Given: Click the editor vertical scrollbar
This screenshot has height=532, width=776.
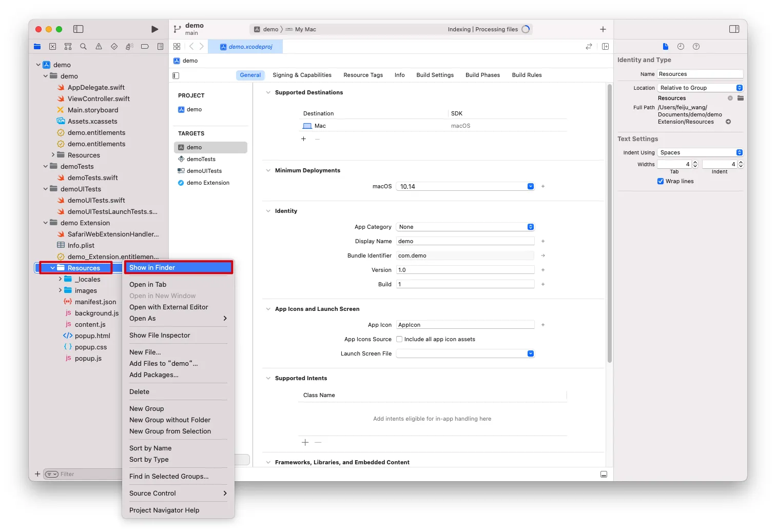Looking at the screenshot, I should pyautogui.click(x=610, y=224).
